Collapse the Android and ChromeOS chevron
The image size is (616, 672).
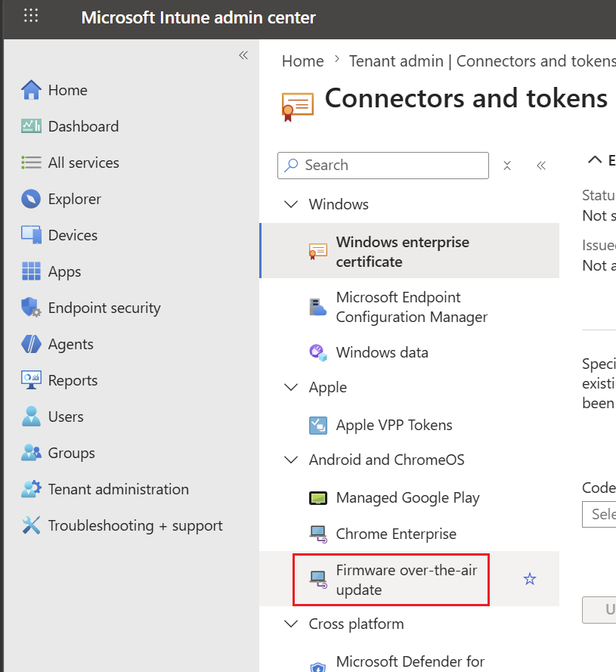coord(291,460)
